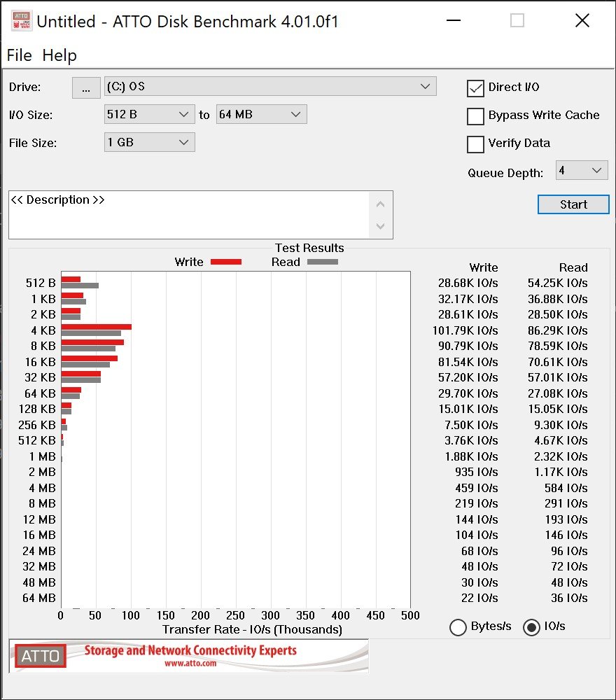Image resolution: width=616 pixels, height=700 pixels.
Task: Expand the Drive (C:) OS dropdown
Action: 270,86
